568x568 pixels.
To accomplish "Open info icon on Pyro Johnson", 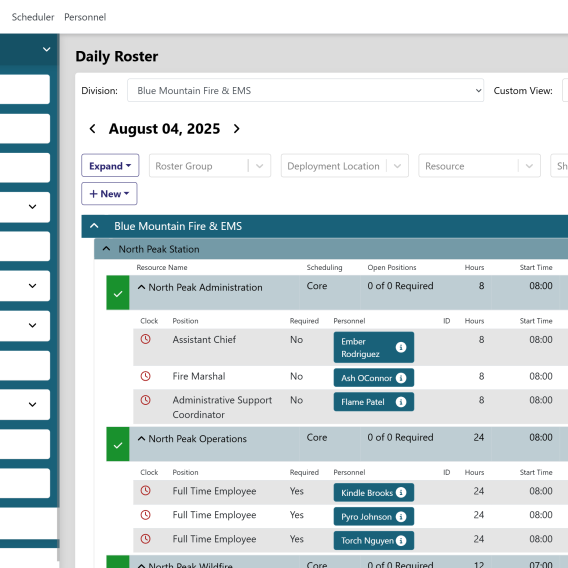I will (x=401, y=517).
